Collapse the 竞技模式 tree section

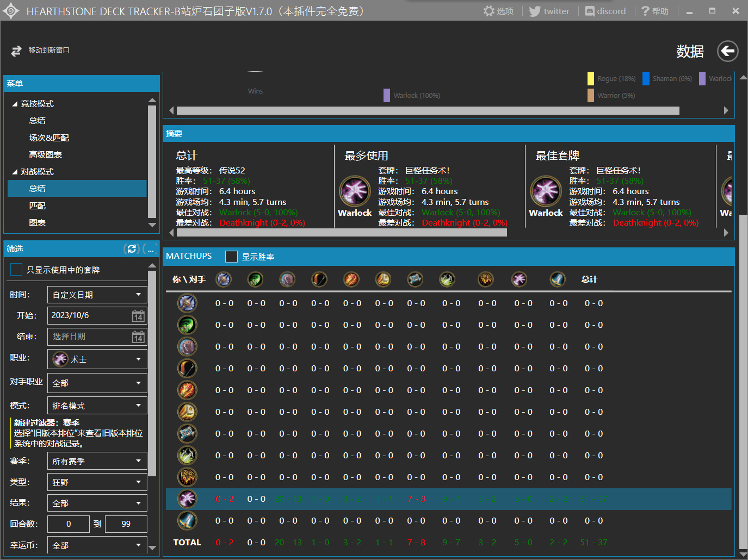(15, 104)
